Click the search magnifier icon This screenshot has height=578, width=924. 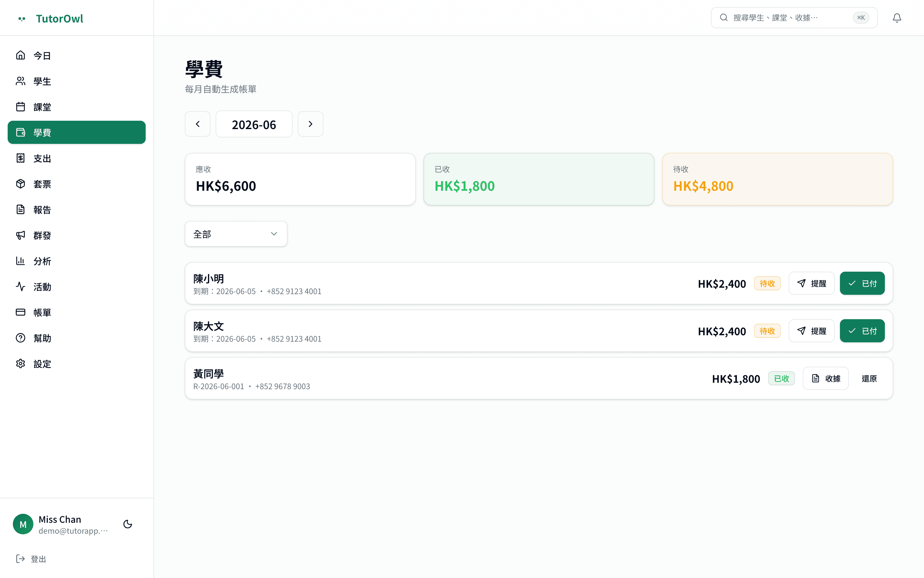723,18
